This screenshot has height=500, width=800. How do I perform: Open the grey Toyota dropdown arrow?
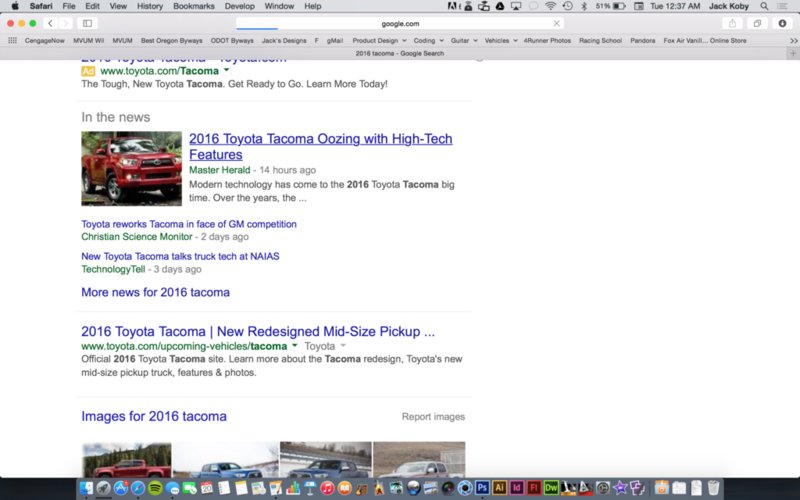point(343,346)
